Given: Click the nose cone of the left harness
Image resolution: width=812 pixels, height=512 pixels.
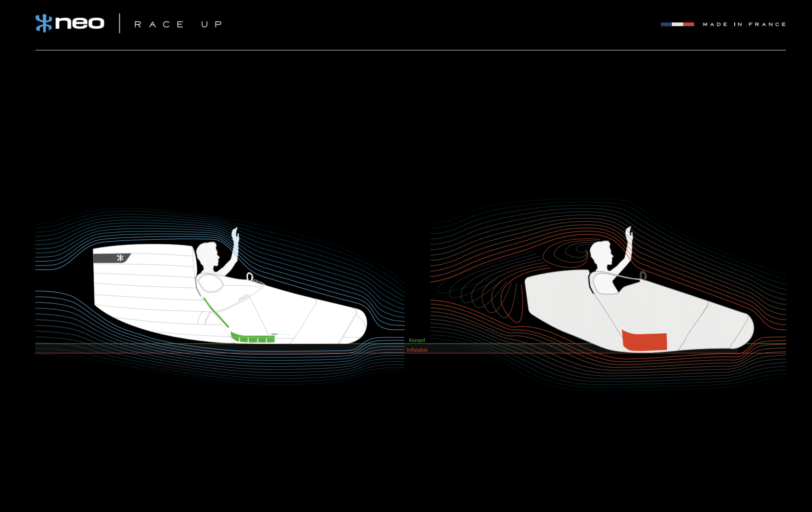Looking at the screenshot, I should pyautogui.click(x=359, y=325).
